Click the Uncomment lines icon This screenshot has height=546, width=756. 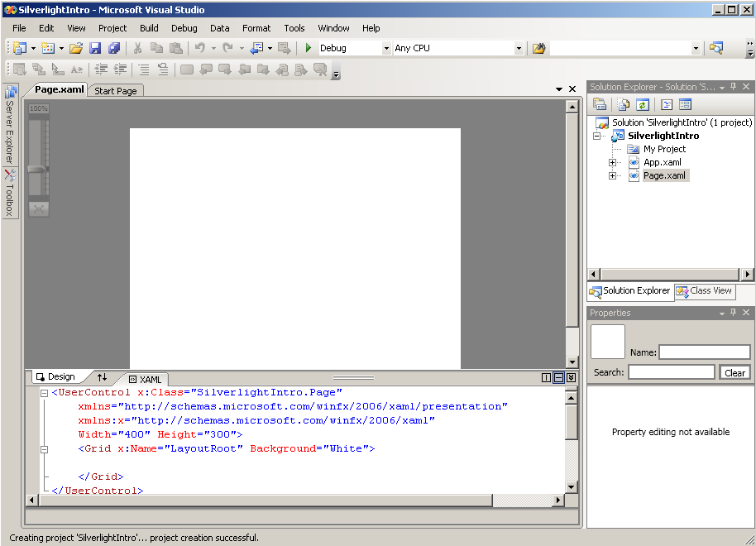(163, 69)
